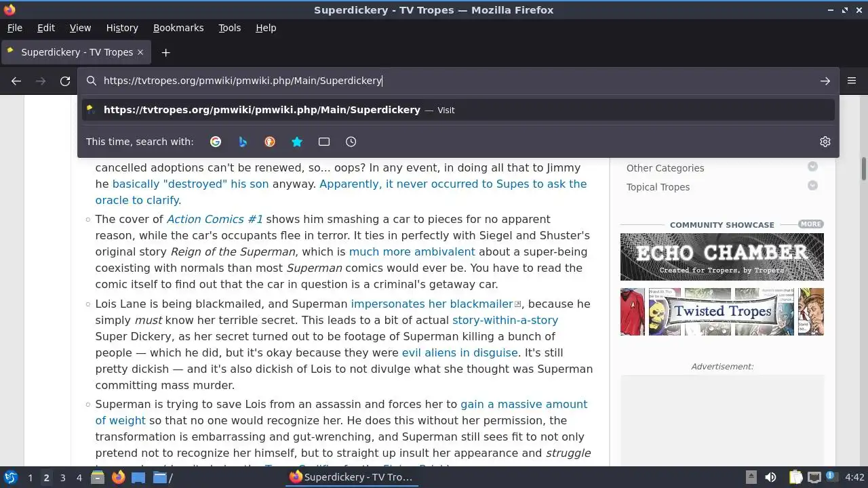Open the Help menu
The height and width of the screenshot is (488, 868).
pyautogui.click(x=266, y=28)
